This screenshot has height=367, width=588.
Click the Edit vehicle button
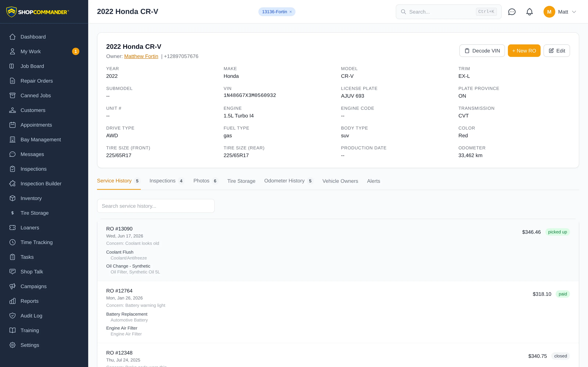(556, 51)
